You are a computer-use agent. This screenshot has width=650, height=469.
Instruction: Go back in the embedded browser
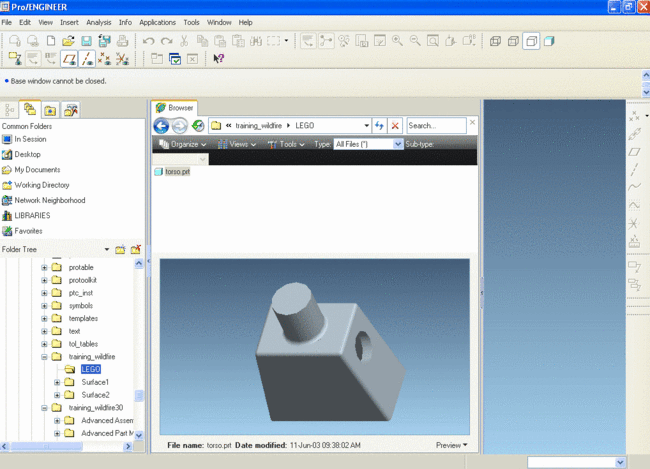(x=161, y=126)
